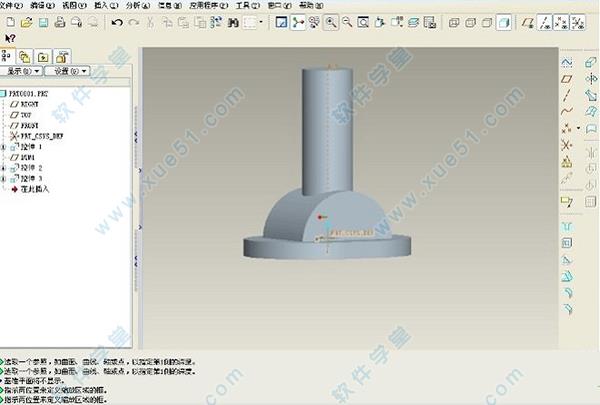Viewport: 600px width, 405px height.
Task: Refit the model to the screen
Action: [x=363, y=23]
